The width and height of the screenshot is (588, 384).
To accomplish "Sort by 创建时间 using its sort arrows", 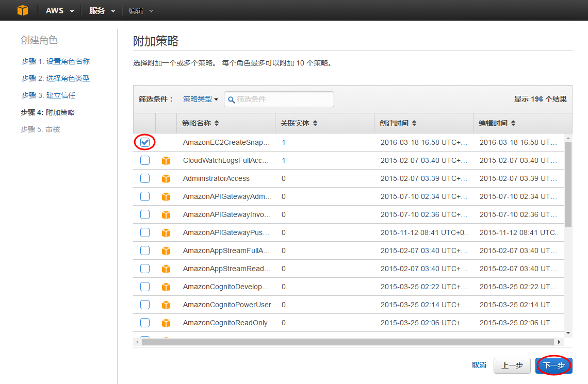I will click(414, 123).
